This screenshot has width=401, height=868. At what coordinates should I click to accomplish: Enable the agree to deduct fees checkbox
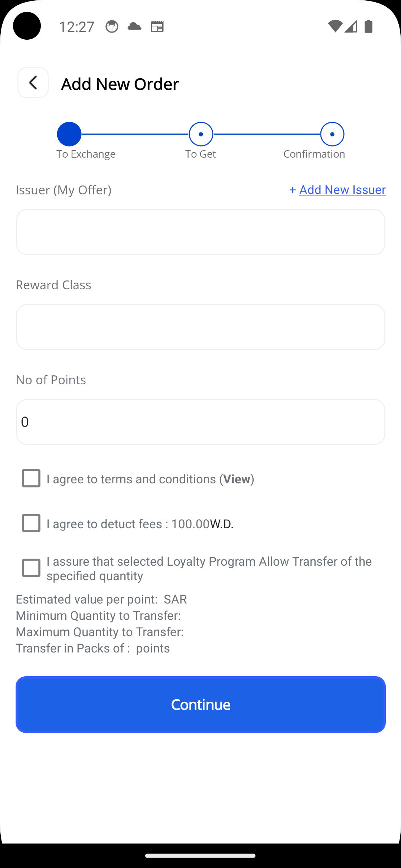point(31,523)
